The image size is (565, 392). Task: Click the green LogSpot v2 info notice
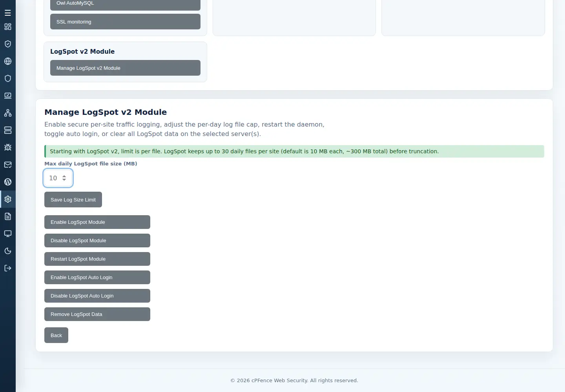click(x=294, y=151)
